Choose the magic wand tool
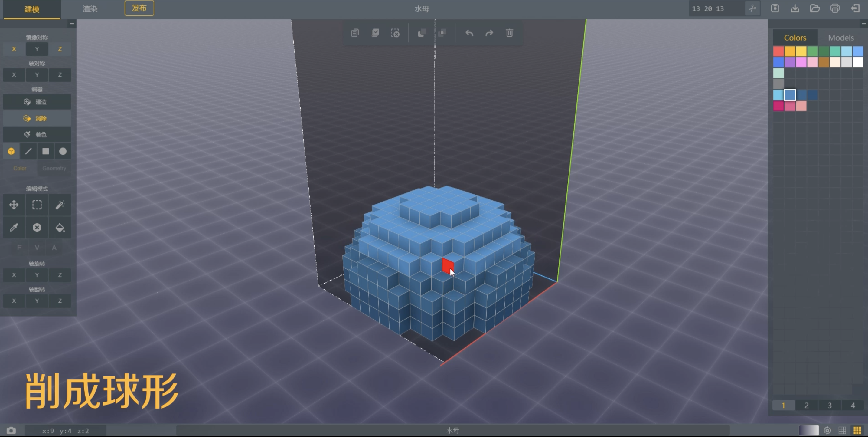The image size is (868, 437). 60,205
